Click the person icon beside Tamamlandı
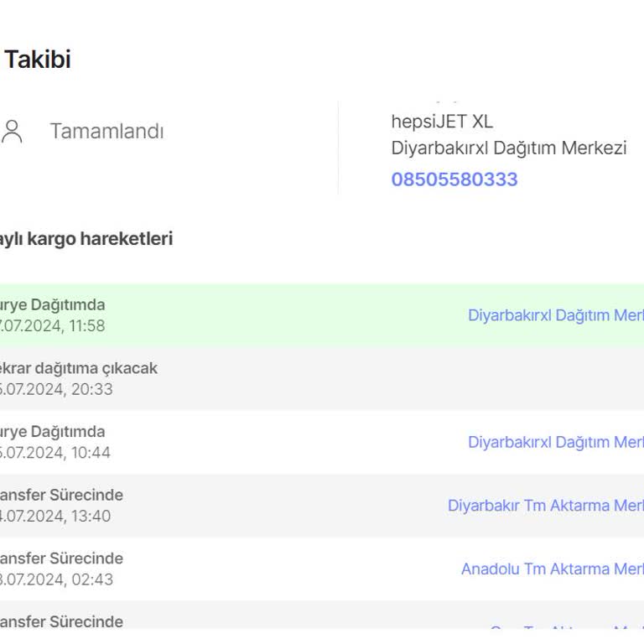 [x=12, y=132]
